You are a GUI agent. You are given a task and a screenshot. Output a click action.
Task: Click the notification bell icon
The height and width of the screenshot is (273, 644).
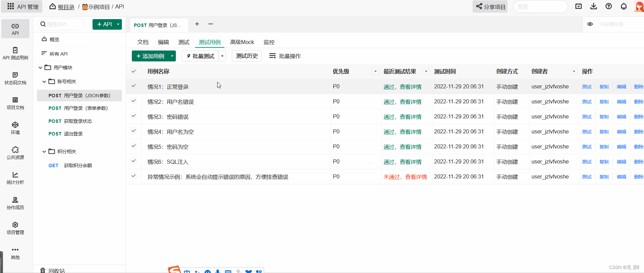click(624, 6)
